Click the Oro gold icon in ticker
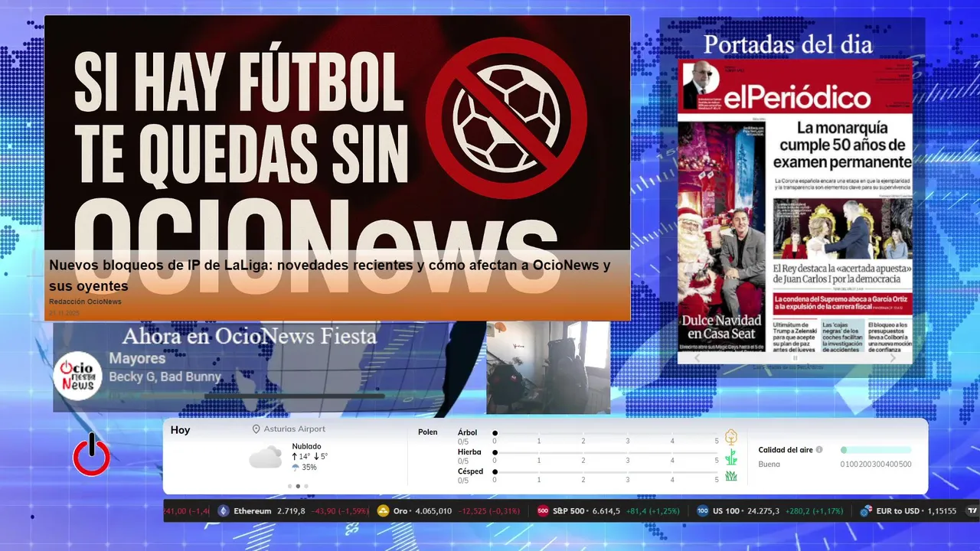The height and width of the screenshot is (551, 980). point(384,510)
